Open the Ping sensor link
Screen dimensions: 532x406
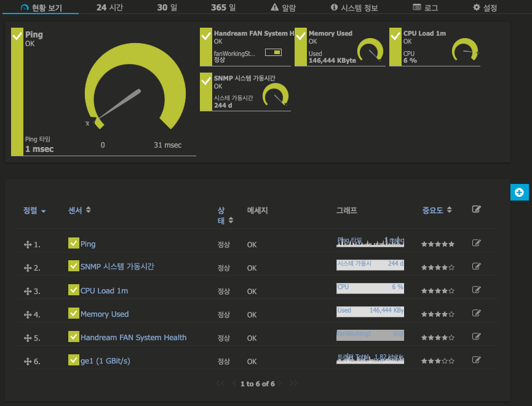click(x=88, y=244)
